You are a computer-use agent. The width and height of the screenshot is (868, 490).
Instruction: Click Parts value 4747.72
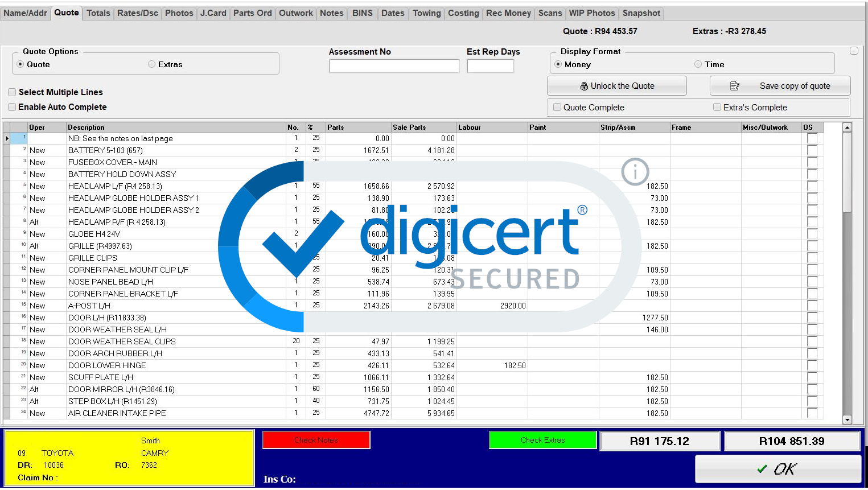point(376,413)
